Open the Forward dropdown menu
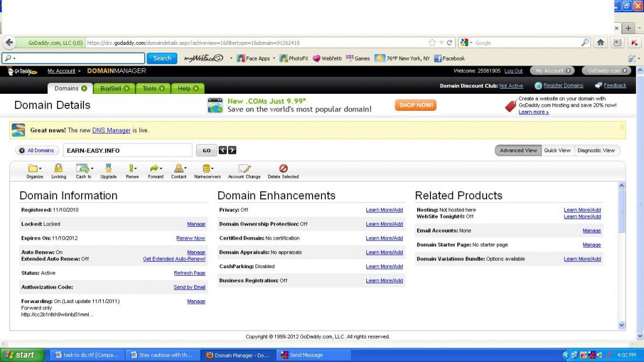 161,168
